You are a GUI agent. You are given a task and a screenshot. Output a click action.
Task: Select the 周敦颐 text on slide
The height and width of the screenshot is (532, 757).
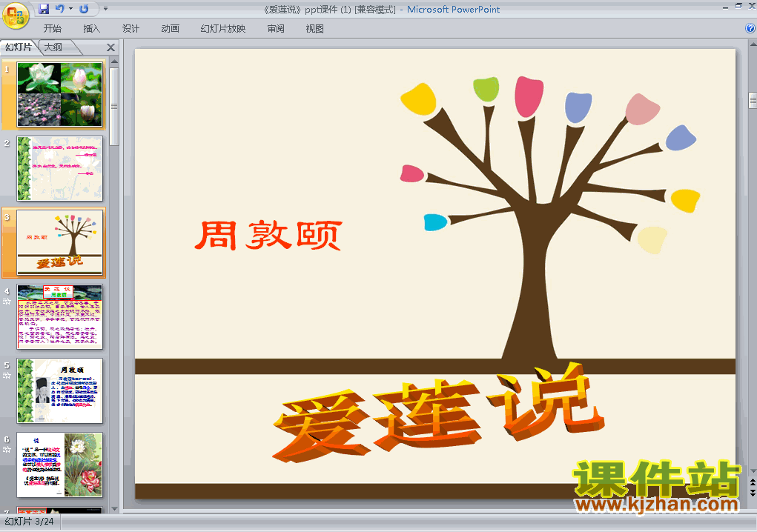pyautogui.click(x=269, y=235)
